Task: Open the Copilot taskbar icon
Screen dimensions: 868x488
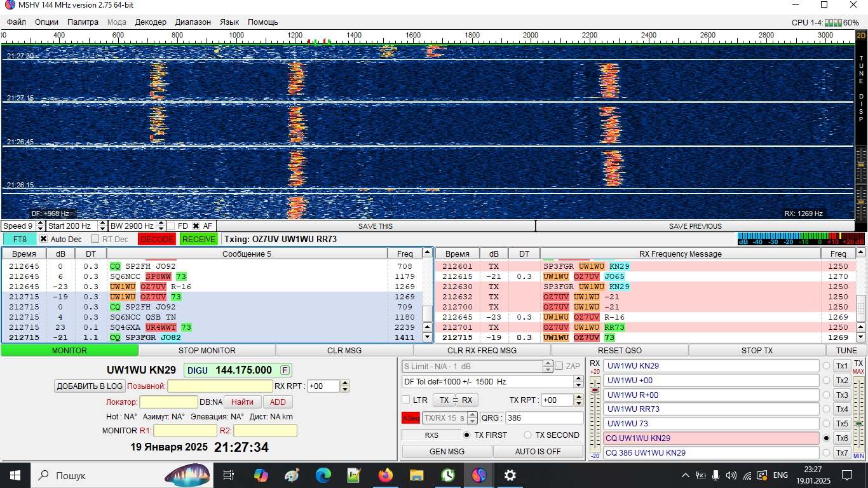Action: (x=261, y=475)
